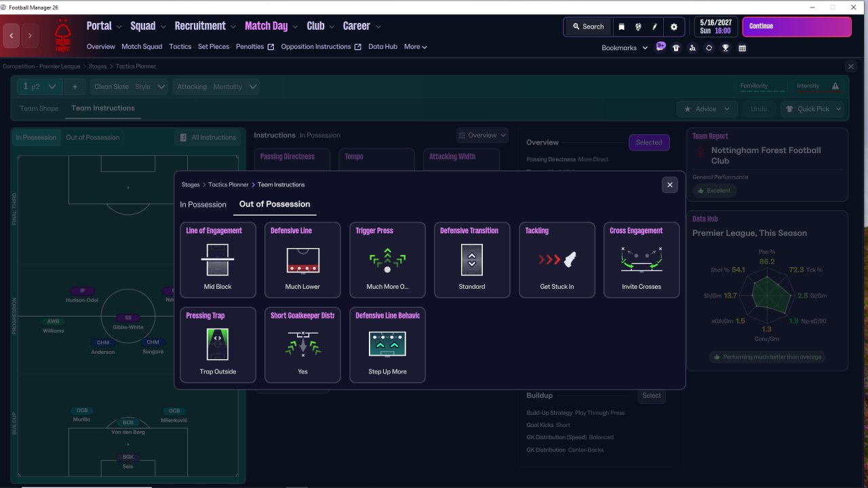Click the scouting magnifier person icon

692,48
